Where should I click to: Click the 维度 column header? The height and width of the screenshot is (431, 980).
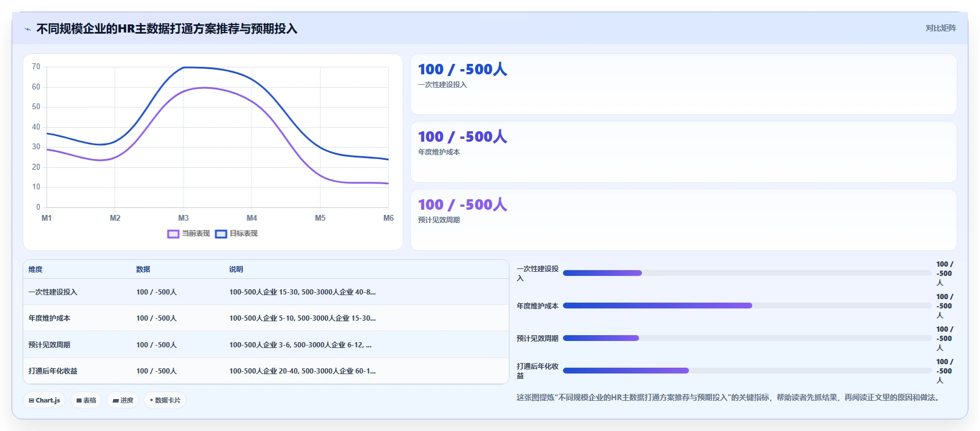(35, 270)
